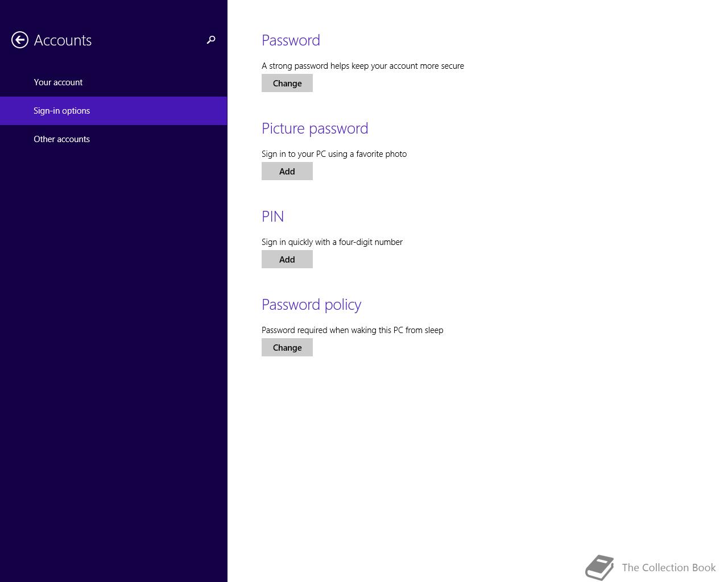The width and height of the screenshot is (728, 582).
Task: Add a four-digit PIN
Action: coord(287,259)
